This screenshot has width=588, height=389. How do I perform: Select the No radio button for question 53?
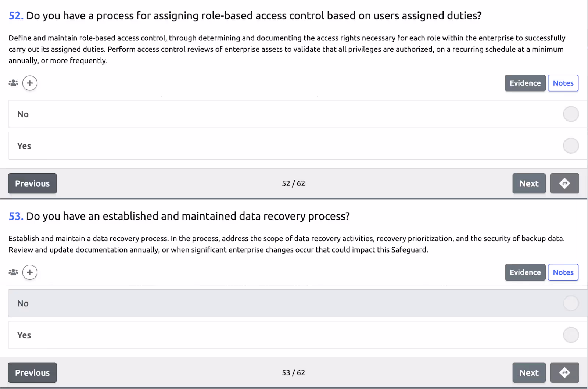[x=571, y=303]
